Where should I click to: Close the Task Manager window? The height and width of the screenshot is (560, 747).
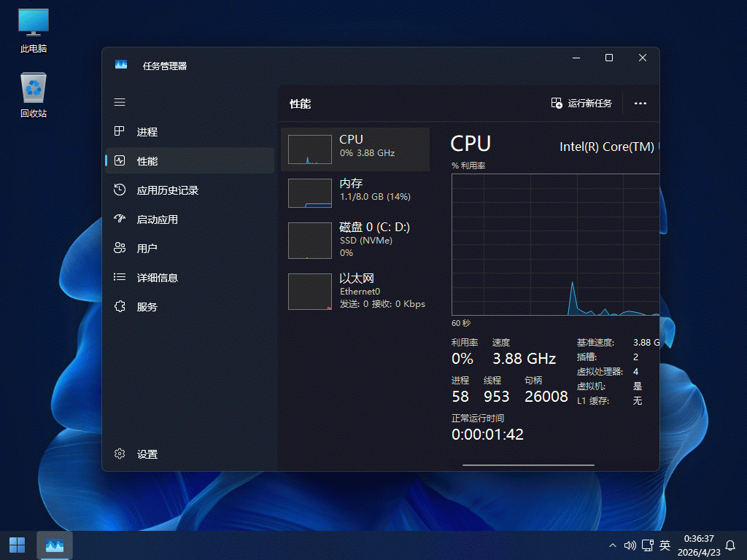point(642,58)
